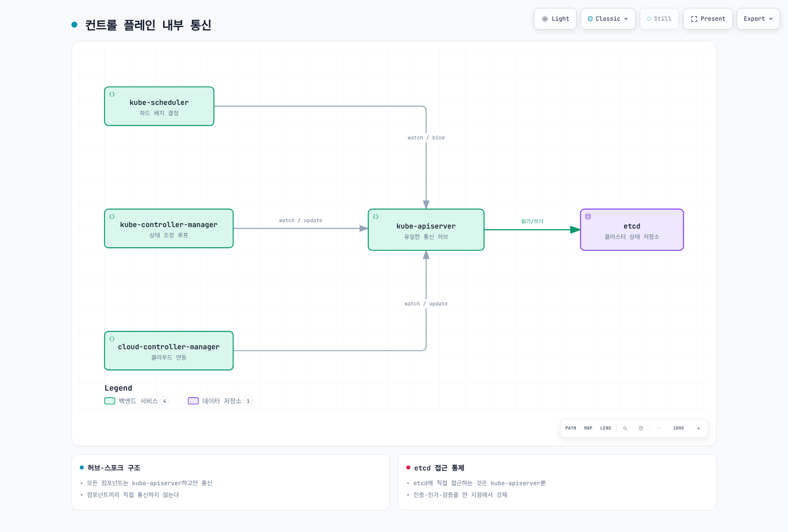This screenshot has width=788, height=532.
Task: Click code icon on kube-scheduler node
Action: (112, 94)
